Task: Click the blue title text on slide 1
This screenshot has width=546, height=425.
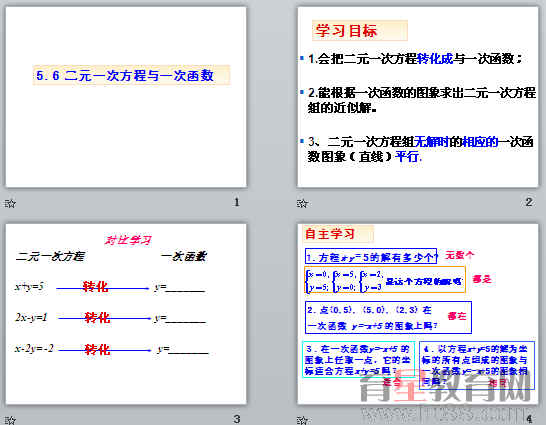Action: [x=125, y=75]
